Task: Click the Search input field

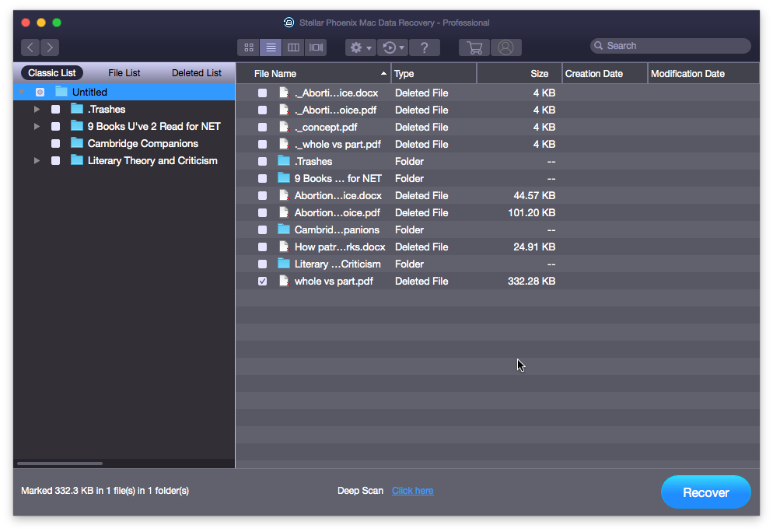Action: pos(670,46)
